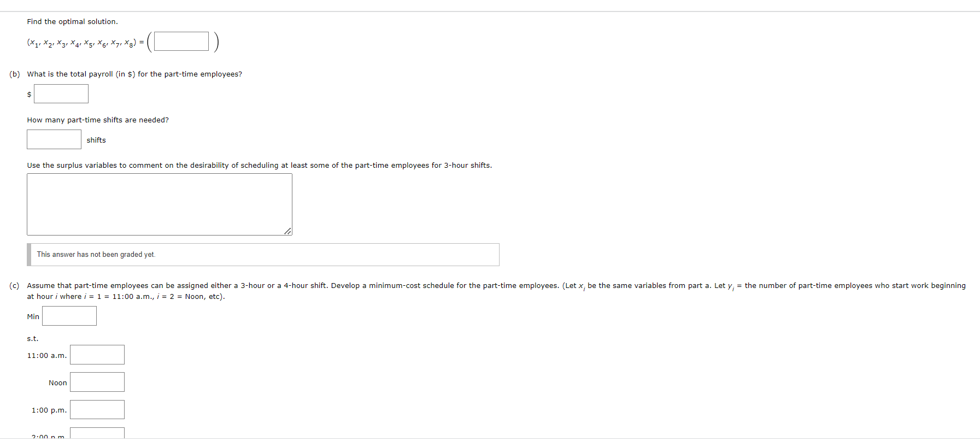Click the 'Find the optimal solution.' text
This screenshot has width=980, height=441.
[72, 22]
